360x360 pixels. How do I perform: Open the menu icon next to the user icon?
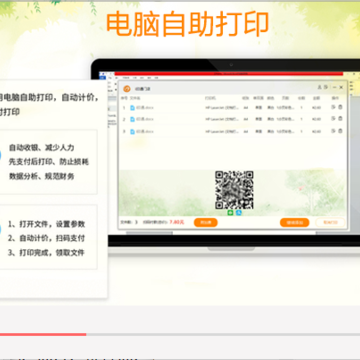[326, 87]
